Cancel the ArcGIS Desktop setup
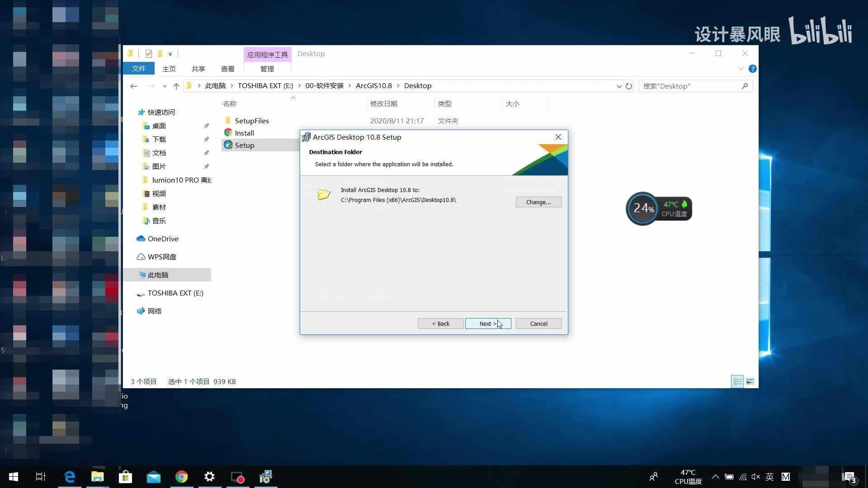The height and width of the screenshot is (488, 868). click(538, 324)
